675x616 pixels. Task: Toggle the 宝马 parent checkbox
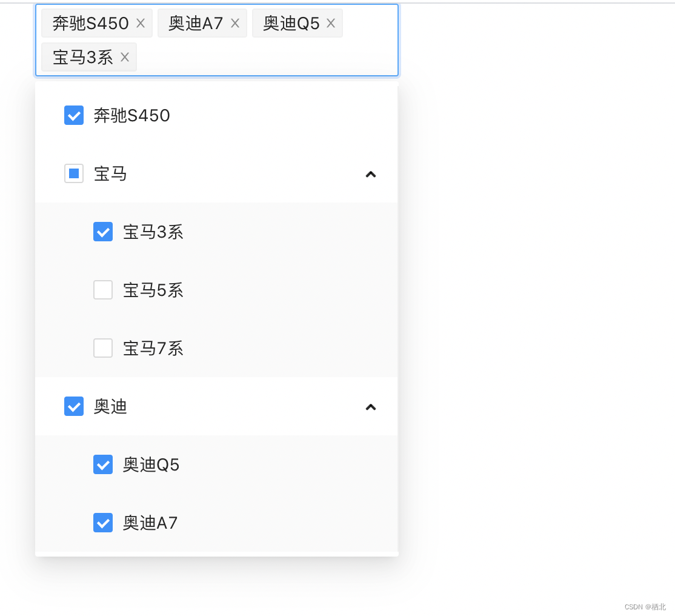pyautogui.click(x=74, y=173)
